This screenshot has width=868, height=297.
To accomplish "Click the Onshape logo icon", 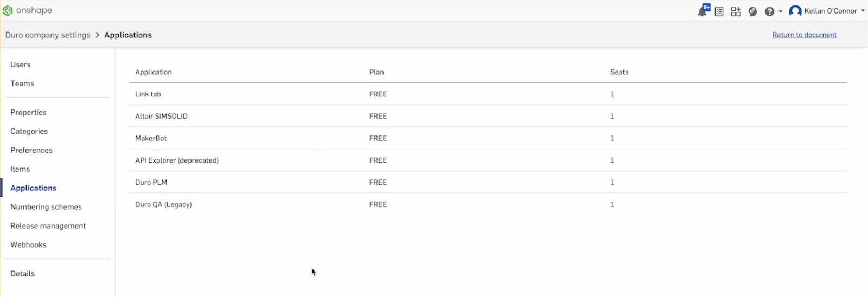I will 8,10.
